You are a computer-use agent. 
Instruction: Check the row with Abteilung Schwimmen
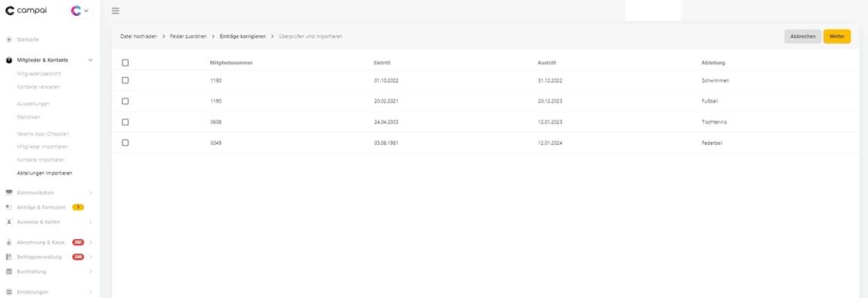pyautogui.click(x=125, y=80)
